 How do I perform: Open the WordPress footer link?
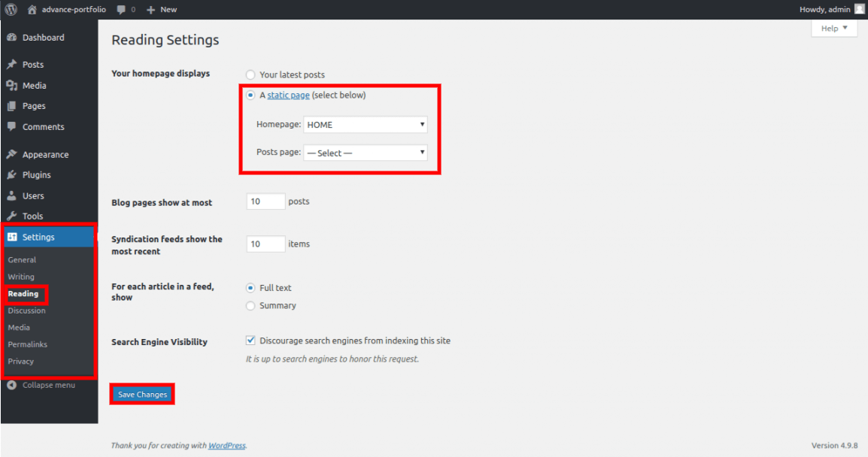(227, 446)
